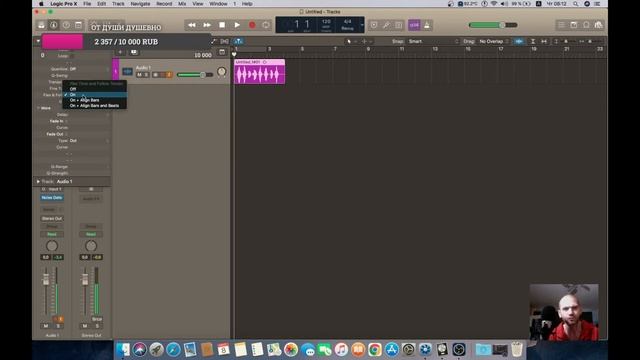The height and width of the screenshot is (360, 640).
Task: Open the Drag No Overlap dropdown
Action: pyautogui.click(x=494, y=41)
